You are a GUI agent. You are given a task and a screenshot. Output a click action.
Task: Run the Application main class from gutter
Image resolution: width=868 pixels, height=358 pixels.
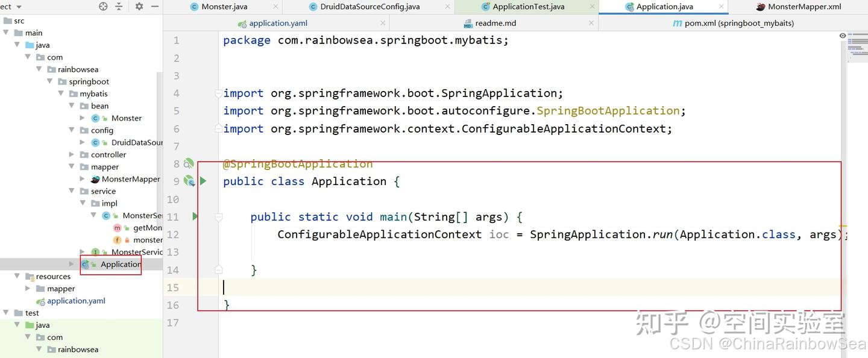(203, 181)
